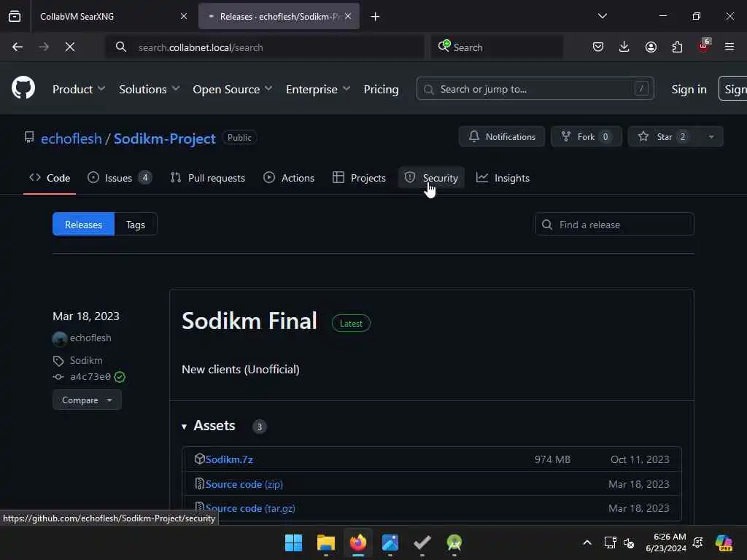Click the muted volume tray icon
The width and height of the screenshot is (747, 560).
[x=629, y=542]
